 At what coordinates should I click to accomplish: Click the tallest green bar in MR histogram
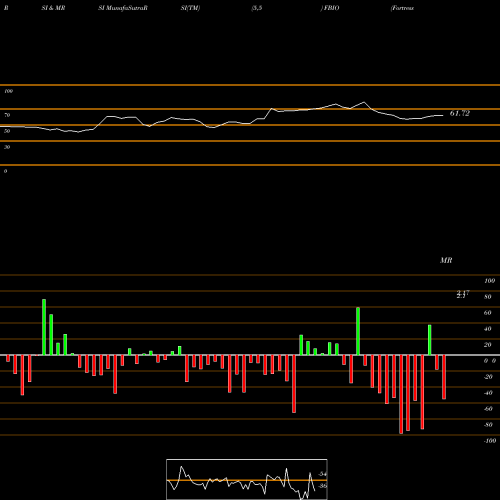coord(44,327)
